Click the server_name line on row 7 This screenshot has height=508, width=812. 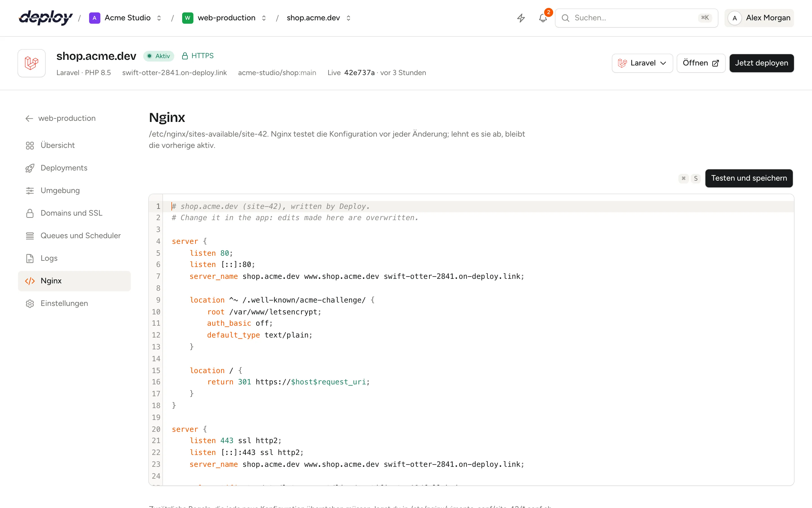click(357, 277)
